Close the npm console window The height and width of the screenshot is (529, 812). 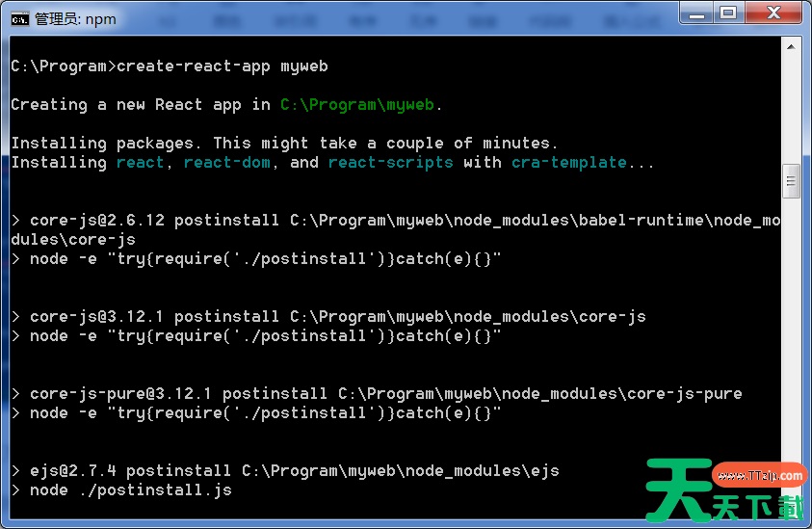(x=773, y=13)
